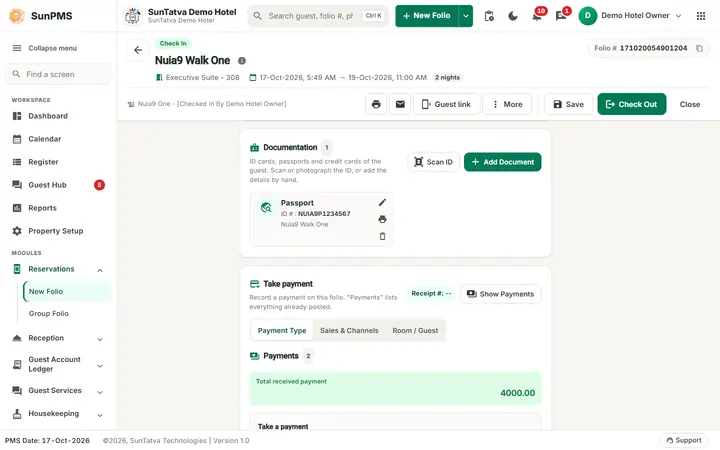Toggle dark mode moon icon
This screenshot has width=720, height=450.
point(513,16)
